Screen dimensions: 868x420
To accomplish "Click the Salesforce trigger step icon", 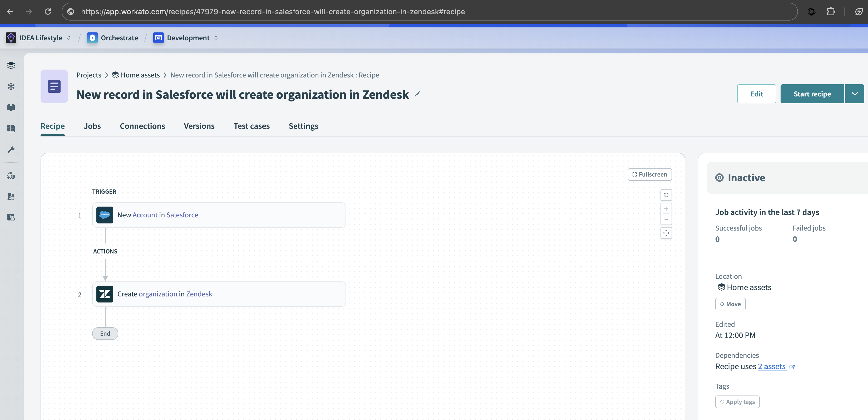I will pyautogui.click(x=105, y=215).
